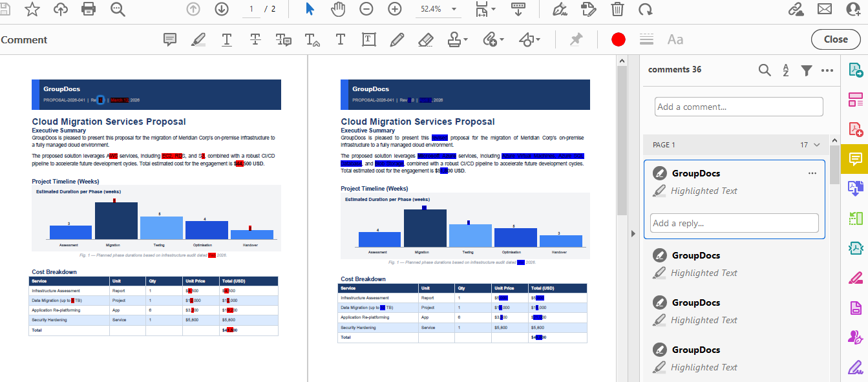
Task: Open the red color picker swatch
Action: (x=619, y=39)
